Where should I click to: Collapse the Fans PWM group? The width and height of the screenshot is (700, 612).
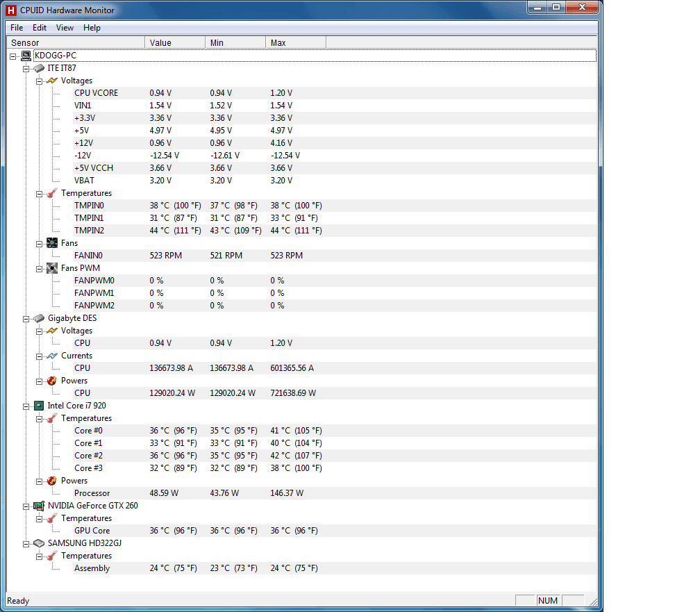tap(40, 269)
